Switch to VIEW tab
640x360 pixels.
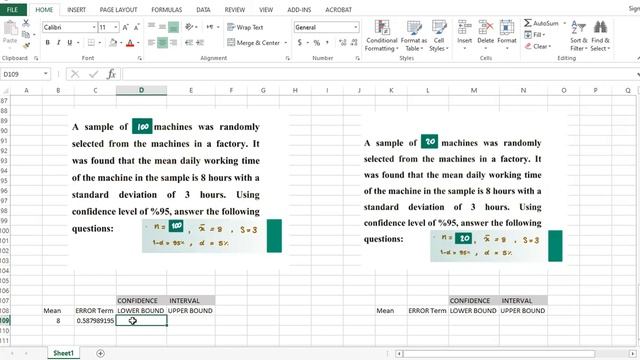tap(266, 9)
